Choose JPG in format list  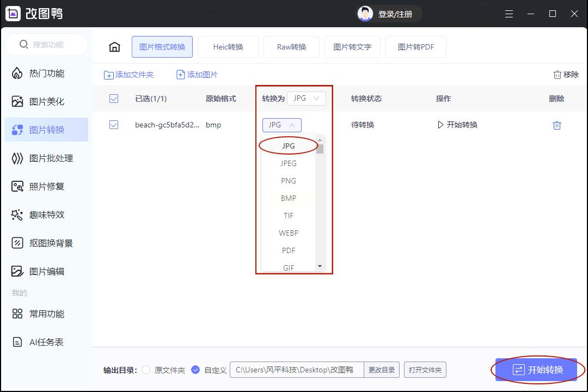click(x=289, y=146)
